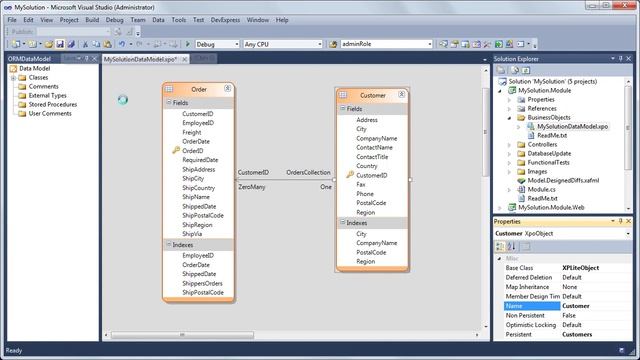Click the Persistent property value Customers
Viewport: 640px width, 360px height.
coord(577,334)
